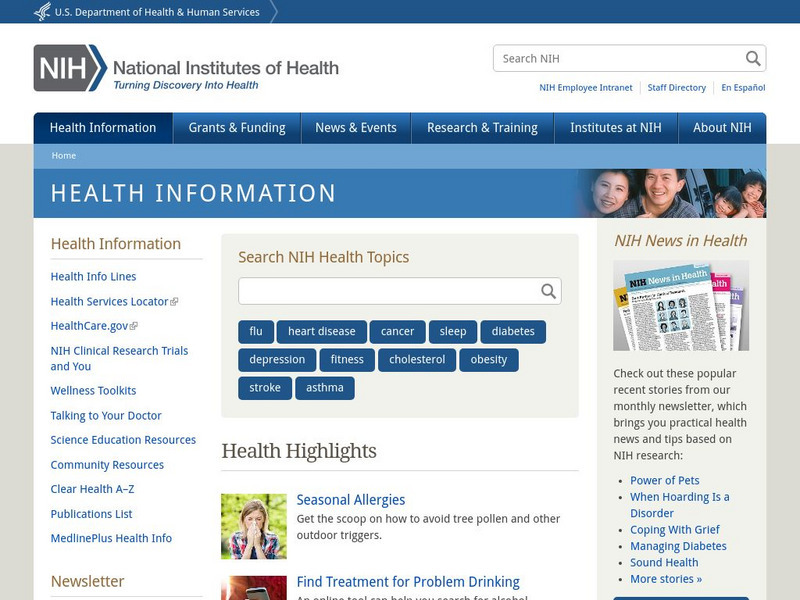Image resolution: width=800 pixels, height=600 pixels.
Task: Click the NIH News in Health newsletter image
Action: point(681,306)
